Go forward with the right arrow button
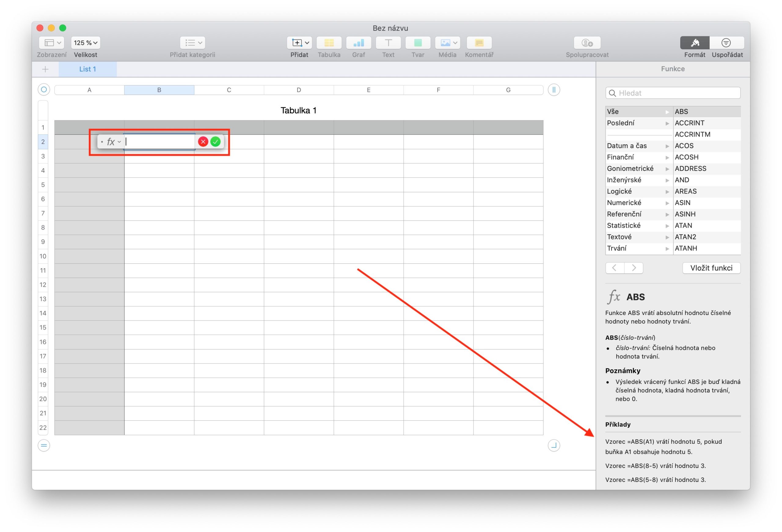 pos(634,268)
